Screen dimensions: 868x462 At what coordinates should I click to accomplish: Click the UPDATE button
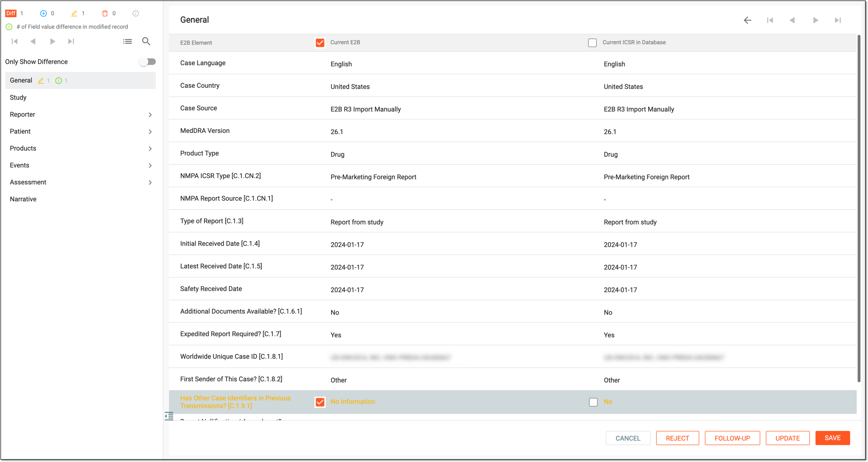point(787,438)
